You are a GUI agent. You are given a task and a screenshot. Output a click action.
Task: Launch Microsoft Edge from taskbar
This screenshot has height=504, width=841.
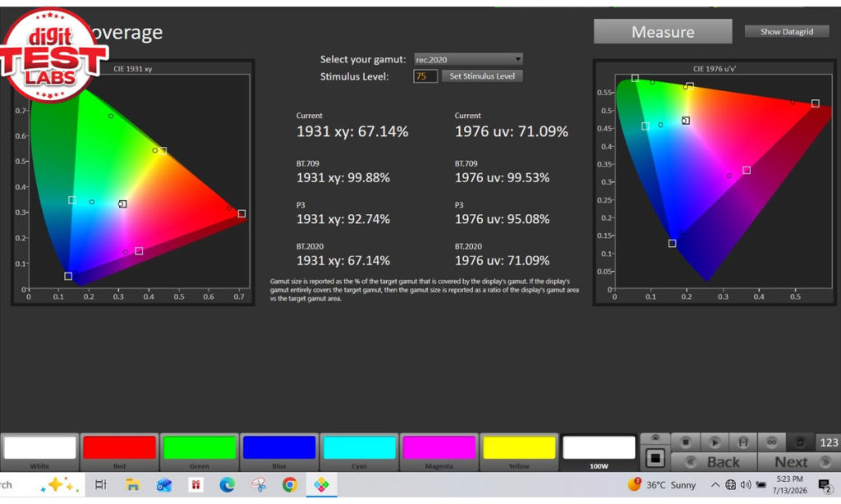[x=227, y=484]
